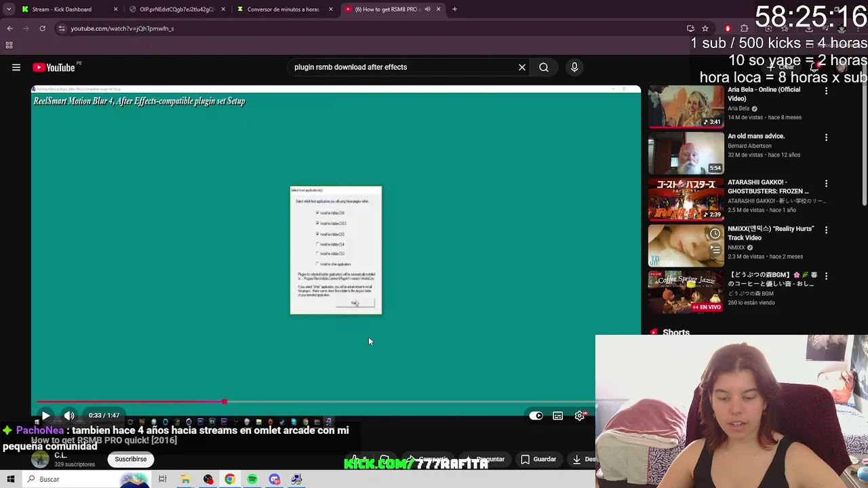Add NMIXX video to Watch later clock icon

(715, 234)
